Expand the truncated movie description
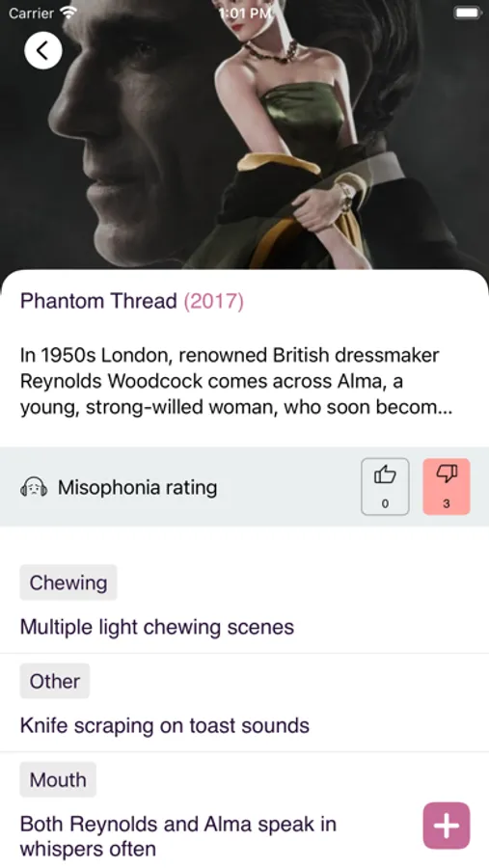Image resolution: width=489 pixels, height=868 pixels. click(236, 381)
